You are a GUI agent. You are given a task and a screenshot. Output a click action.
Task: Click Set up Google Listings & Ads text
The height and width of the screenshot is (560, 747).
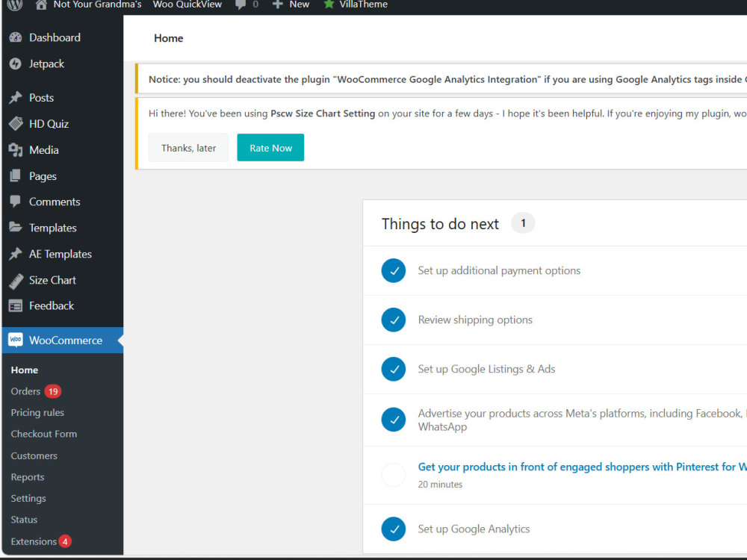[x=486, y=369]
